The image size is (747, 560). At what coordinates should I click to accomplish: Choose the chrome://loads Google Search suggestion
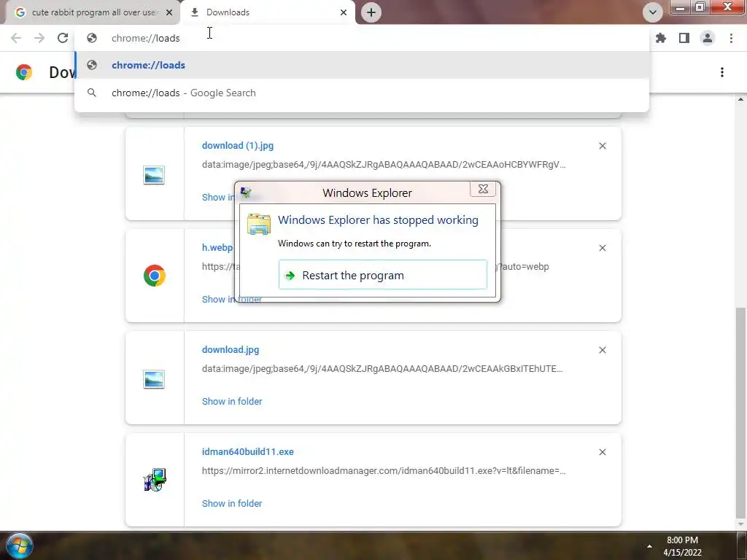click(362, 93)
